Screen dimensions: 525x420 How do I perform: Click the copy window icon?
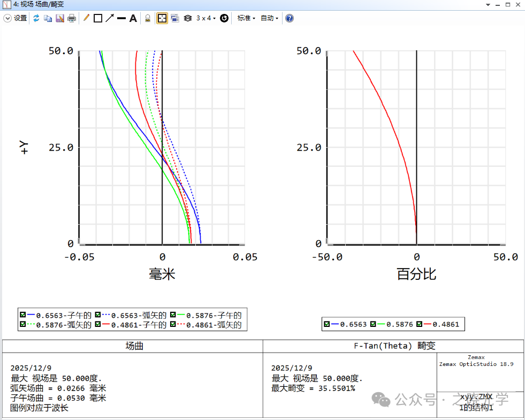tap(48, 18)
